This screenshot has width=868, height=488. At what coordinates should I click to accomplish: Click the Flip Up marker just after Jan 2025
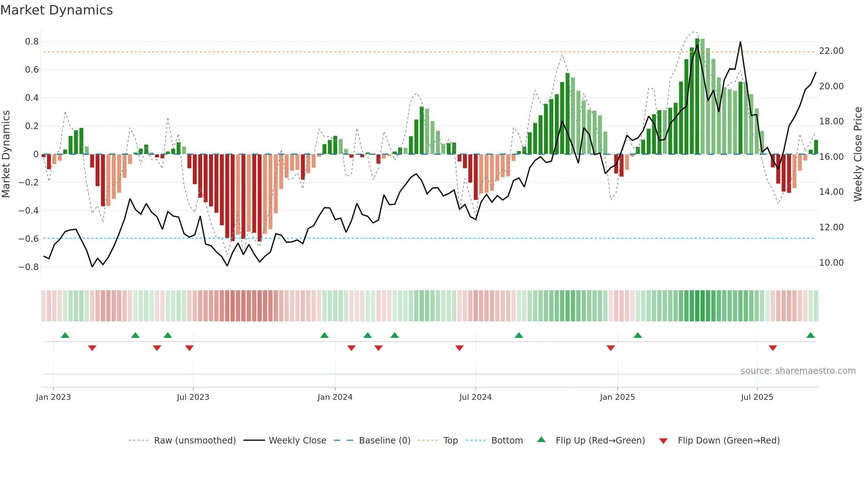[638, 335]
